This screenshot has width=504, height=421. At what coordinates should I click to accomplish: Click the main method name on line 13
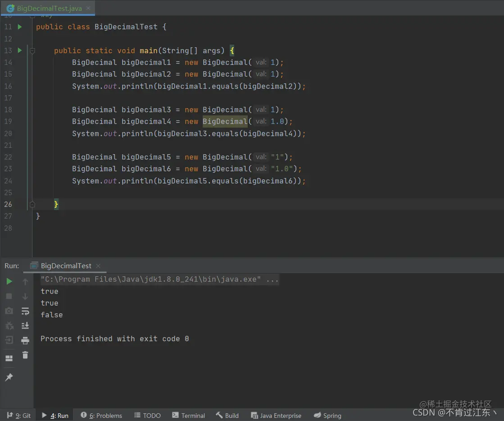(x=149, y=50)
